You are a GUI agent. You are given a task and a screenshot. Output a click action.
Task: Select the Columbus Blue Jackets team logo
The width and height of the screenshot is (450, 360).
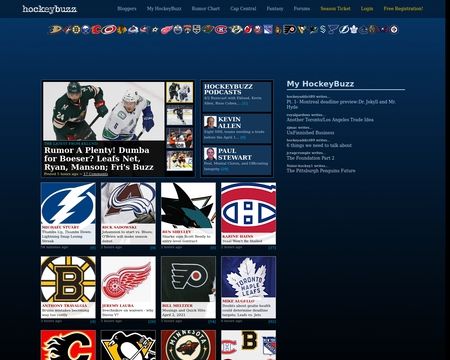click(x=144, y=30)
